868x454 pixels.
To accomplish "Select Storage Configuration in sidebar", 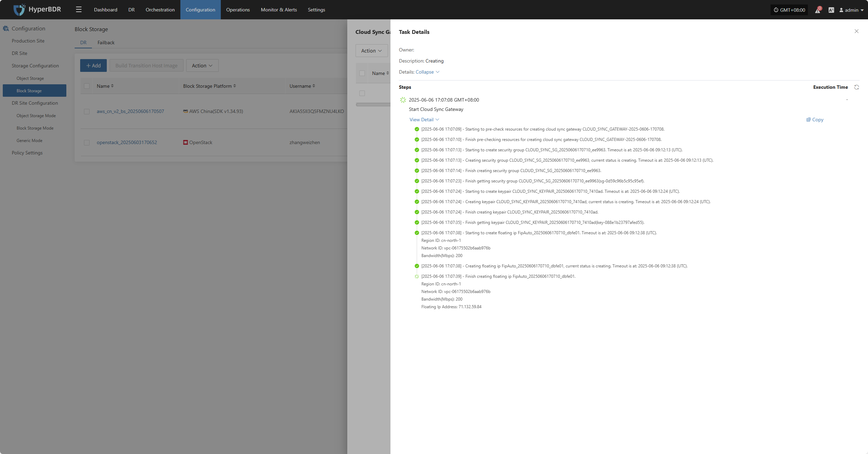I will pyautogui.click(x=35, y=66).
